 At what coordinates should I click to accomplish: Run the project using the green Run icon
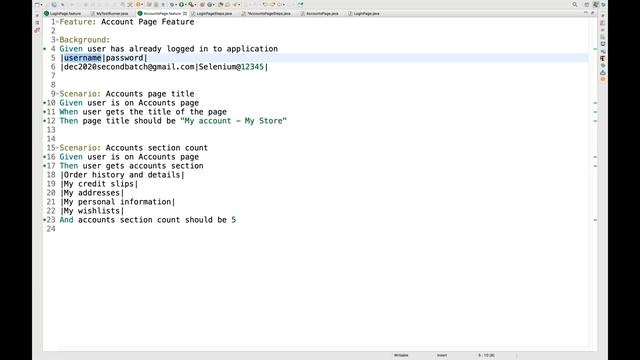tap(181, 4)
